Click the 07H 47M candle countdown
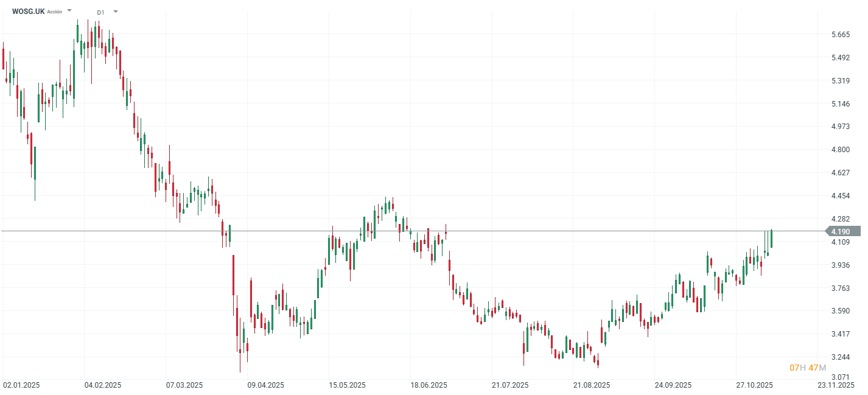The height and width of the screenshot is (395, 868). click(x=807, y=368)
